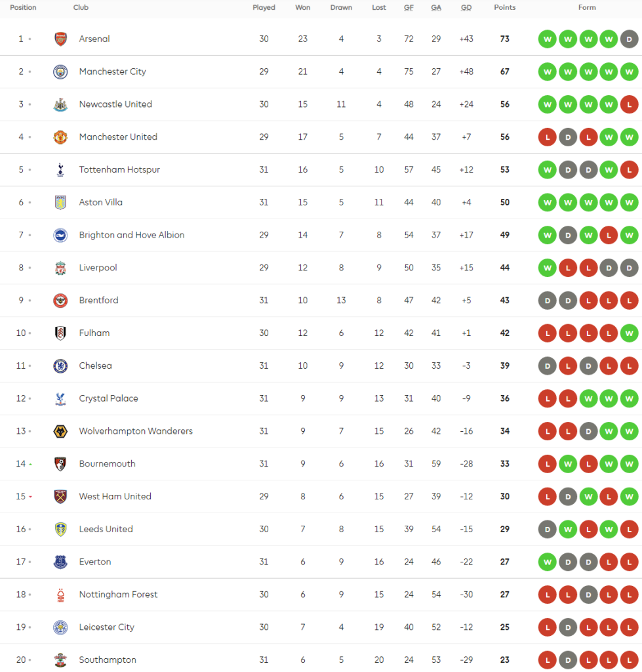Click Bournemouth's green position-up indicator
This screenshot has height=672, width=642.
pyautogui.click(x=30, y=464)
